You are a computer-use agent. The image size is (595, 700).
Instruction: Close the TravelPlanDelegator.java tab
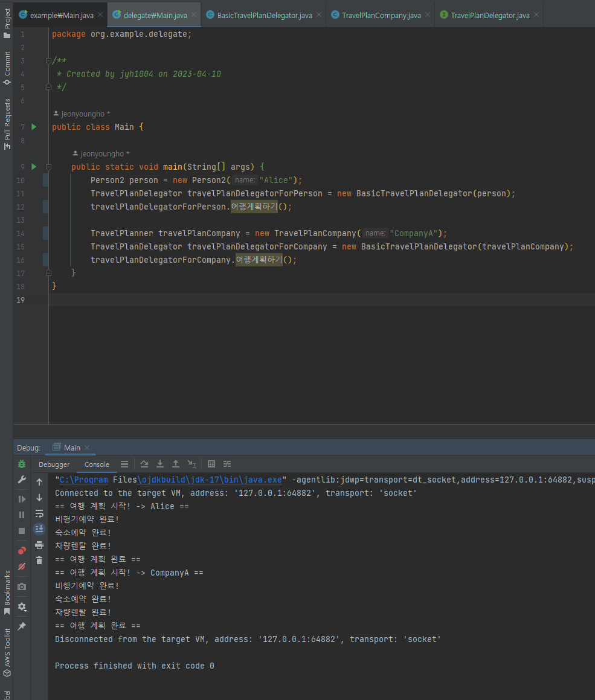coord(536,14)
